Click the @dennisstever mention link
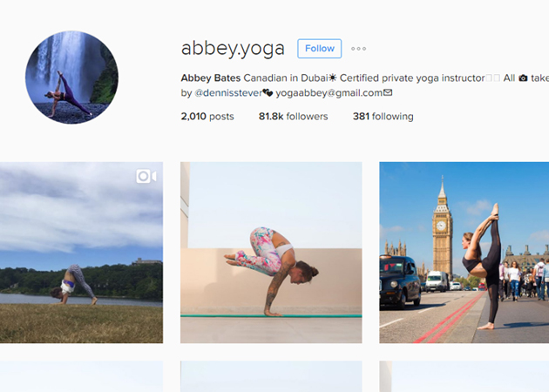 tap(228, 93)
